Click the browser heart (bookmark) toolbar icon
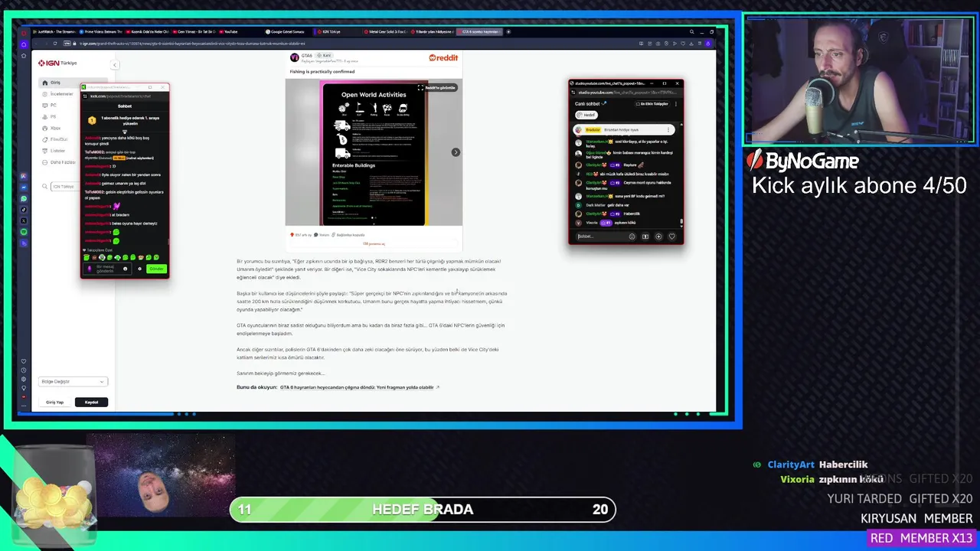Screen dimensions: 980x551 click(683, 44)
